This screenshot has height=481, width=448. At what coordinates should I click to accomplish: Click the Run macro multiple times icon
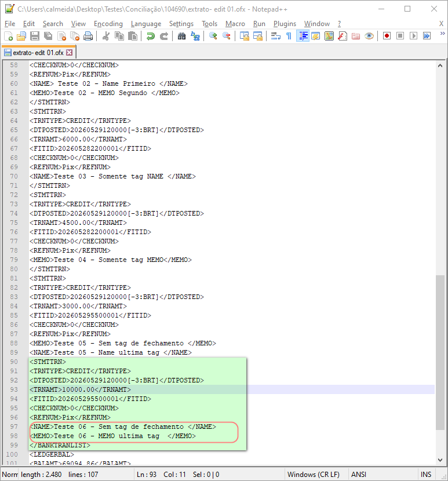tap(427, 36)
